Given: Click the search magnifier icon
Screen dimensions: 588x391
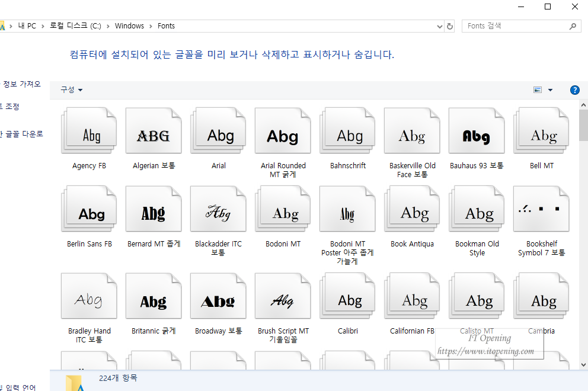Looking at the screenshot, I should pos(572,26).
